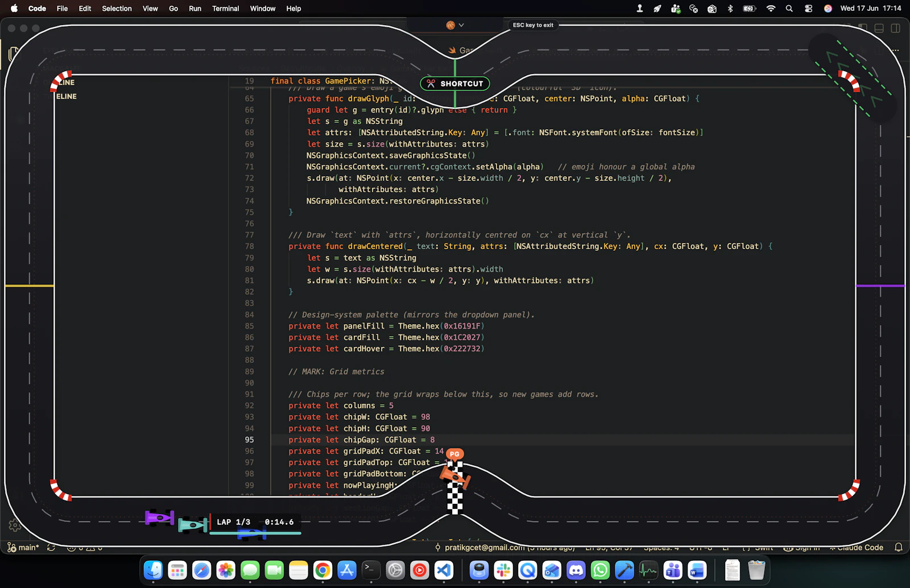This screenshot has height=588, width=910.
Task: Click the sticky header final class GamePicker
Action: [331, 81]
